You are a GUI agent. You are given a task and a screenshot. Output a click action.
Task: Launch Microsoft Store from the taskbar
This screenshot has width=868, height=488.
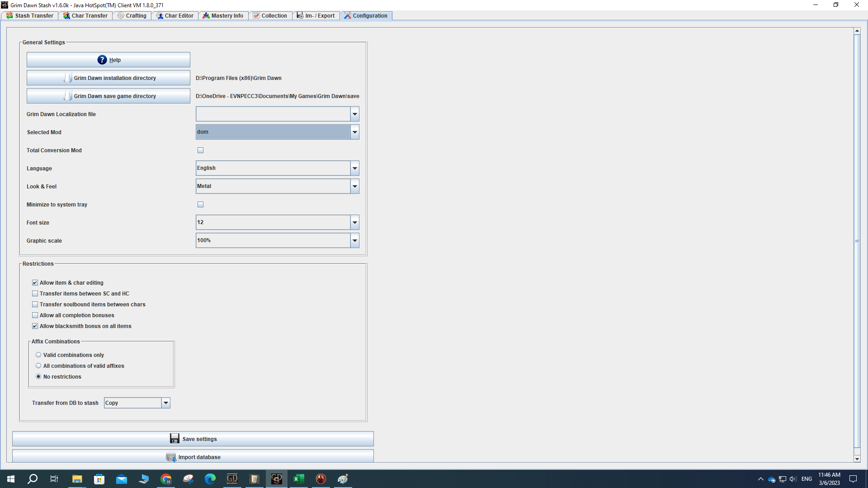point(99,479)
